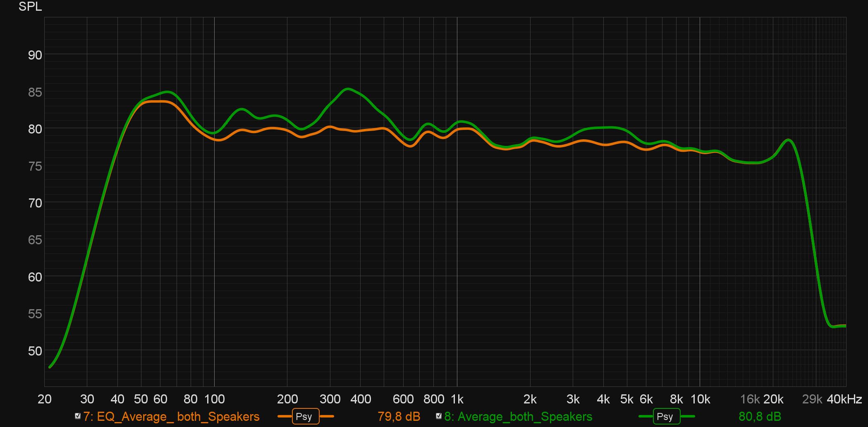Screen dimensions: 868x427
Task: Click the 40 frequency axis label
Action: pos(117,399)
